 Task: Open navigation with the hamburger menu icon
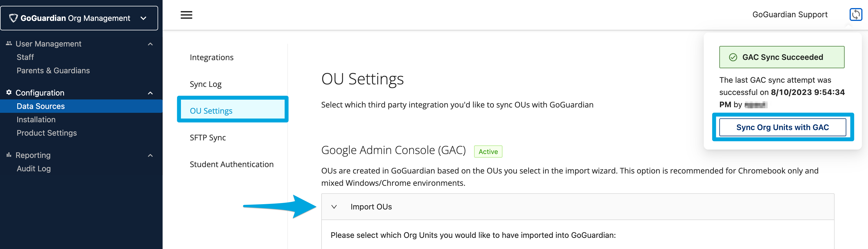click(x=186, y=15)
